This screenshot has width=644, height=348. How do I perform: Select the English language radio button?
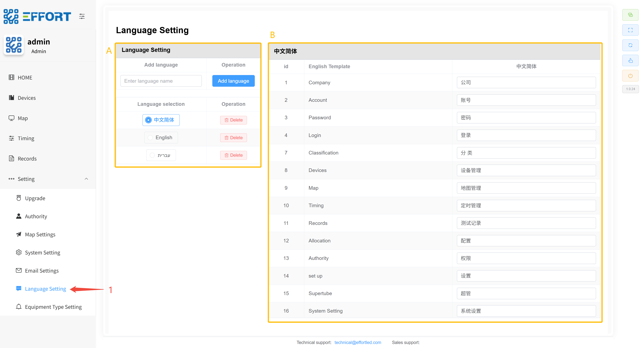[150, 138]
